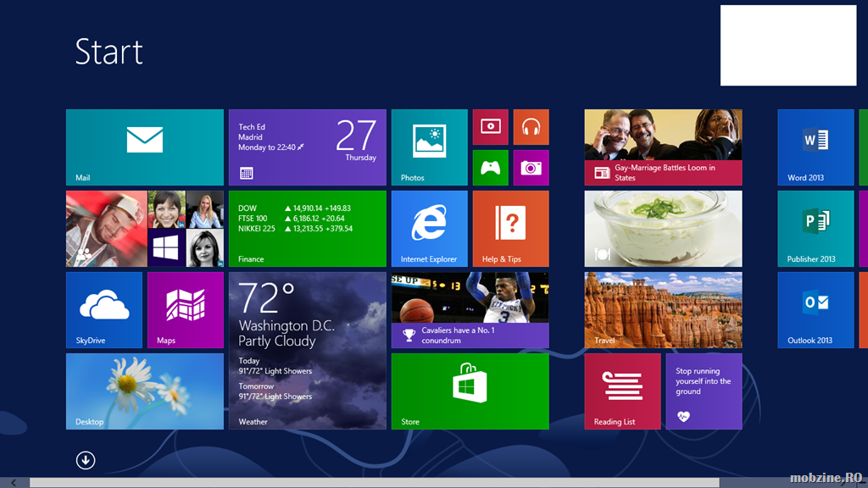Launch the Photos app tile
The width and height of the screenshot is (868, 488).
pos(429,147)
